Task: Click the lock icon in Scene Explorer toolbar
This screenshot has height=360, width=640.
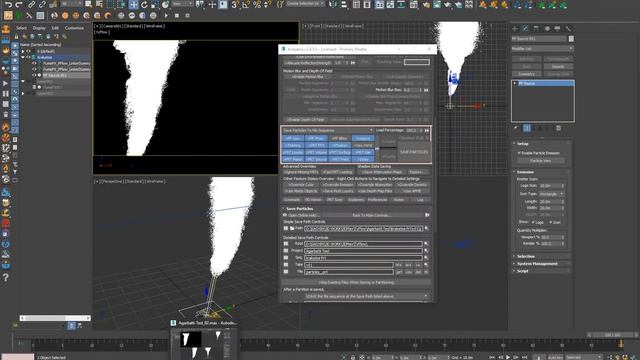Action: tap(16, 36)
